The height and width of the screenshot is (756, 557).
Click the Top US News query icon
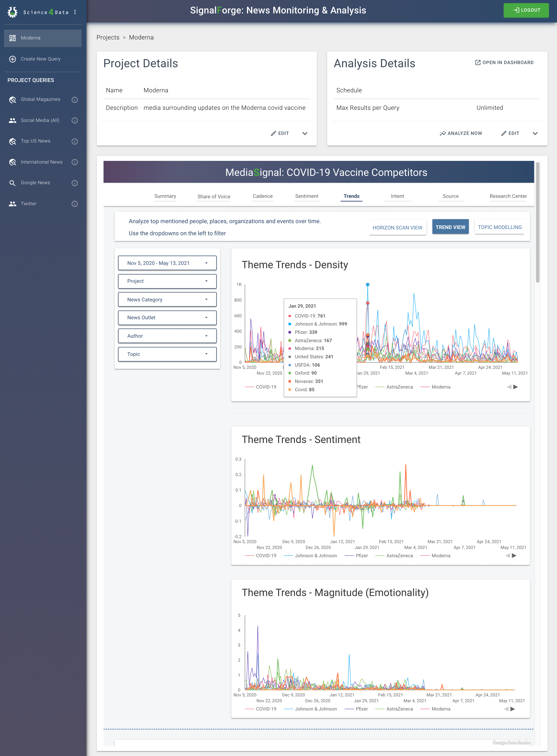click(x=13, y=142)
